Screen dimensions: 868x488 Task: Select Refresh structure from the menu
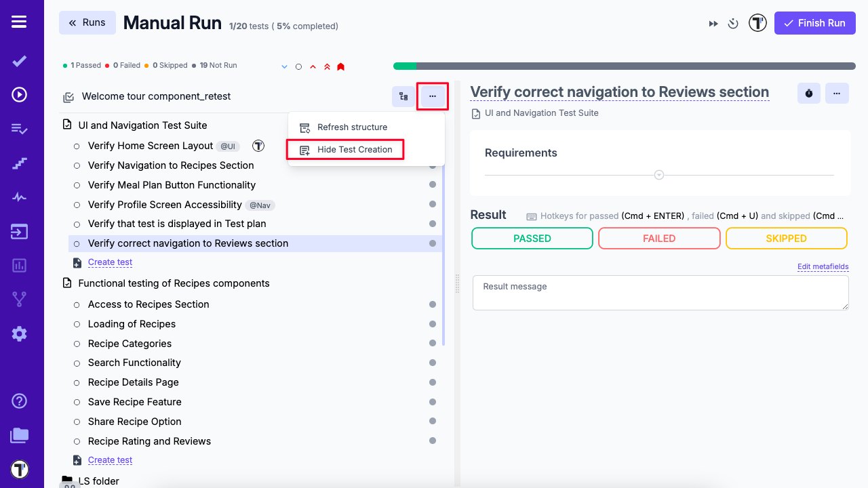tap(352, 127)
